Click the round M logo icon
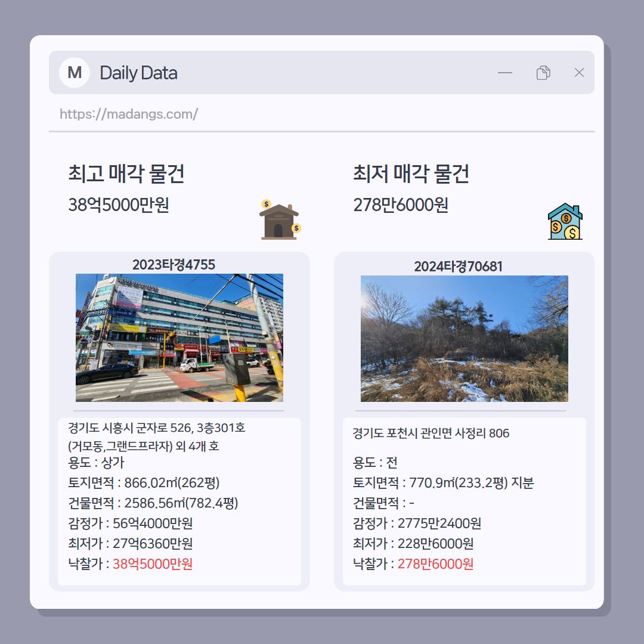The width and height of the screenshot is (644, 644). coord(75,73)
